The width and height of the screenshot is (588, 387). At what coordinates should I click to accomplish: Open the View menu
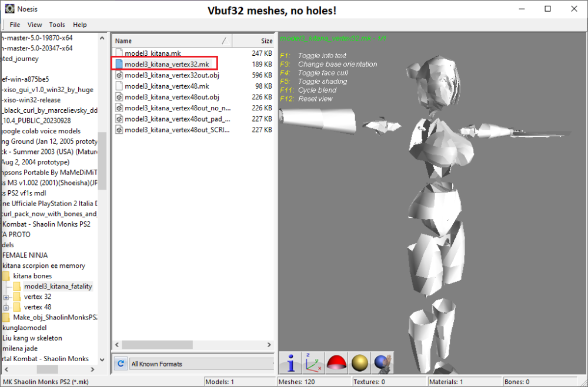point(35,25)
